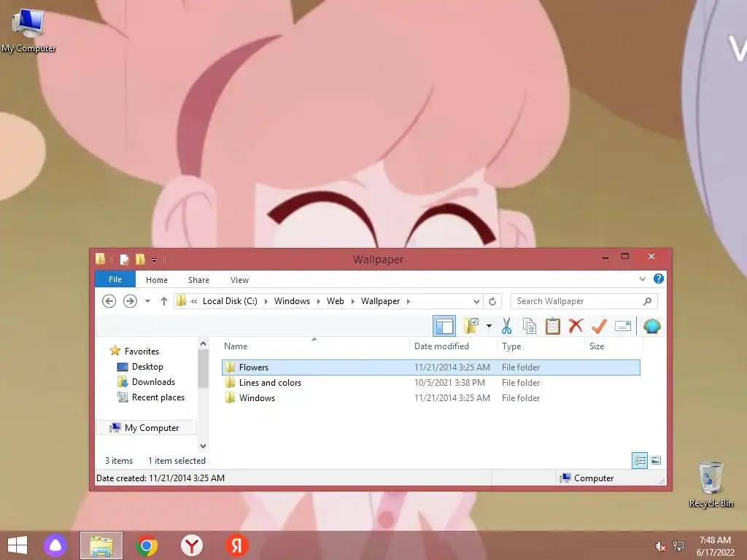Open Desktop in the navigation pane

point(147,367)
